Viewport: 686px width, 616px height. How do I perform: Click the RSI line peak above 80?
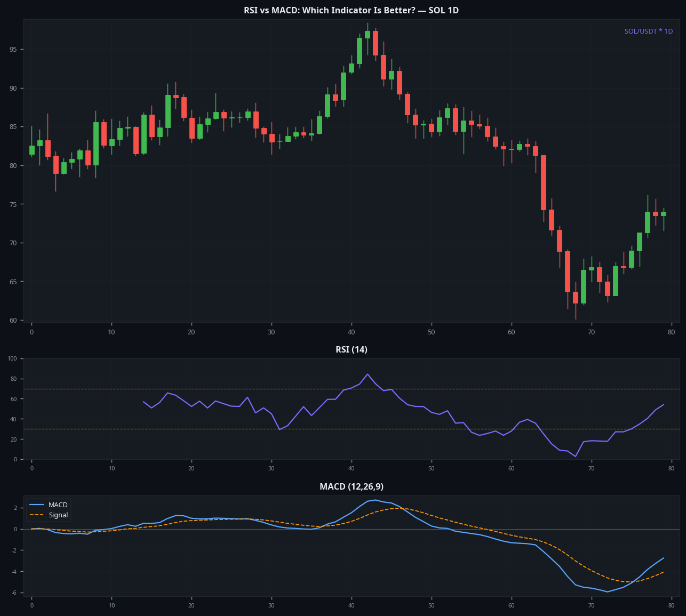coord(368,374)
